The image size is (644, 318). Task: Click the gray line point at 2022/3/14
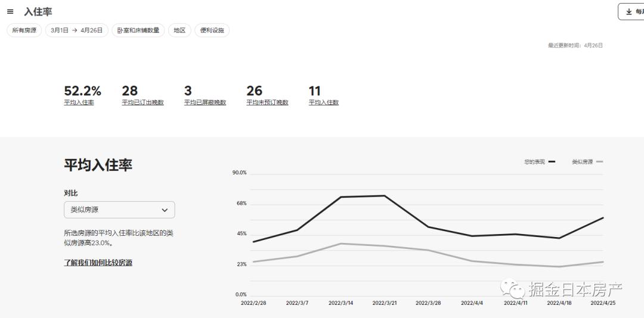tap(341, 244)
